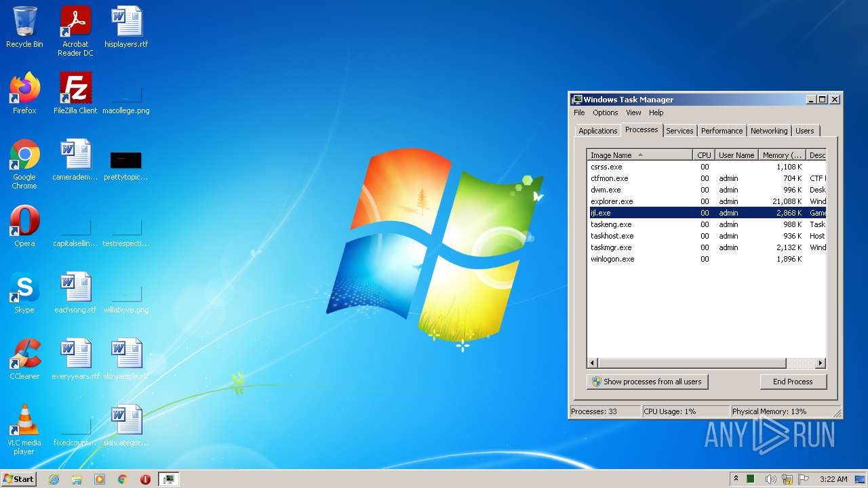Click the Action Center flag tray icon
The image size is (868, 488).
[x=804, y=479]
